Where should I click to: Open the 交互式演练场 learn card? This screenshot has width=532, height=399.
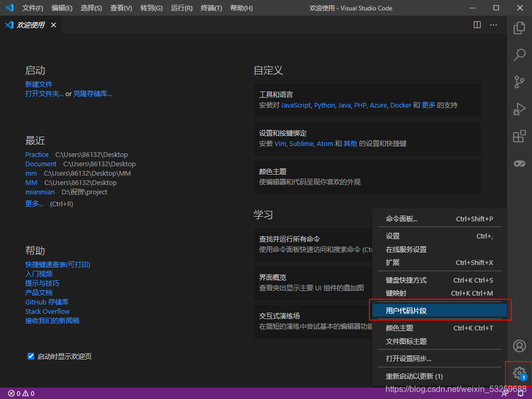(x=313, y=321)
